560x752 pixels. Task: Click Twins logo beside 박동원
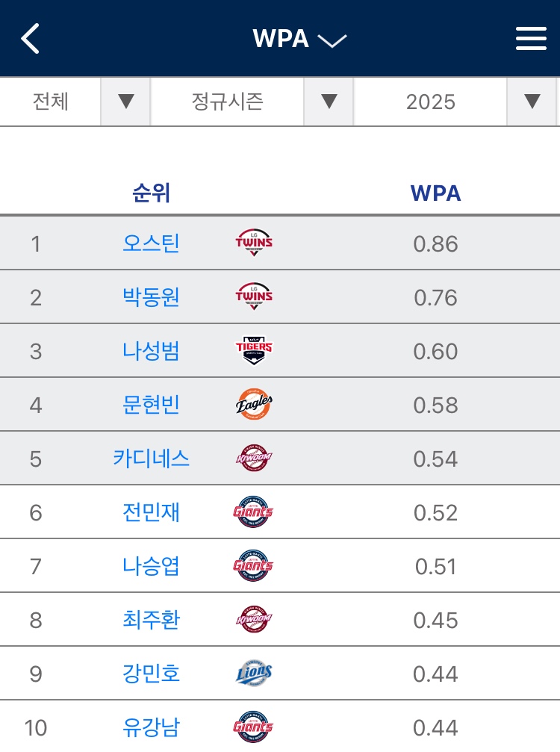click(x=254, y=296)
